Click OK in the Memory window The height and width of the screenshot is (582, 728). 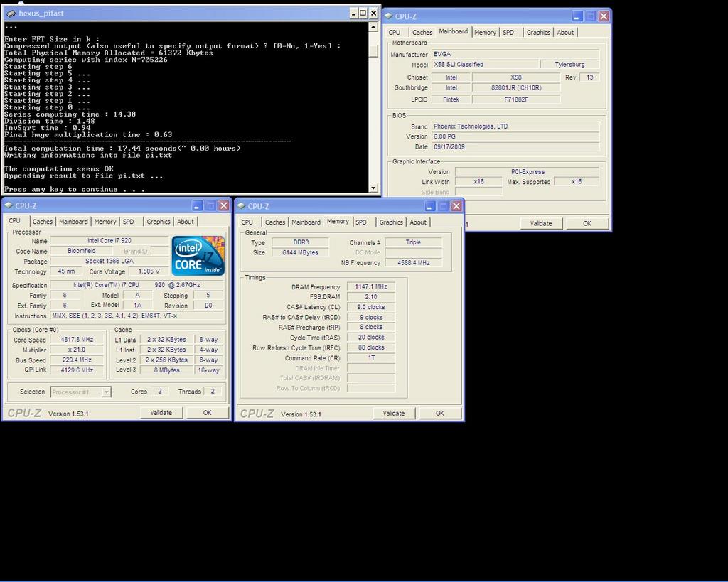440,413
